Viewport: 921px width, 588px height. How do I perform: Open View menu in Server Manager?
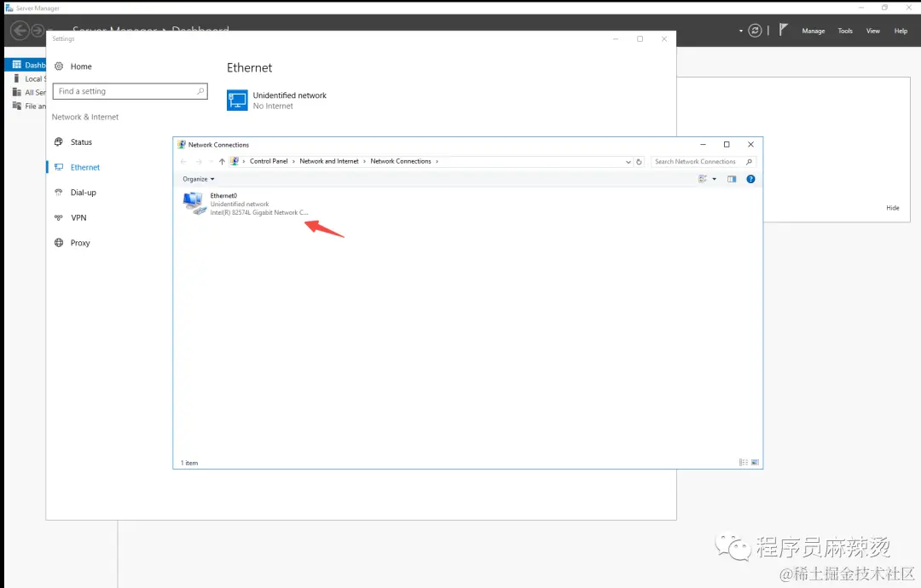tap(873, 31)
